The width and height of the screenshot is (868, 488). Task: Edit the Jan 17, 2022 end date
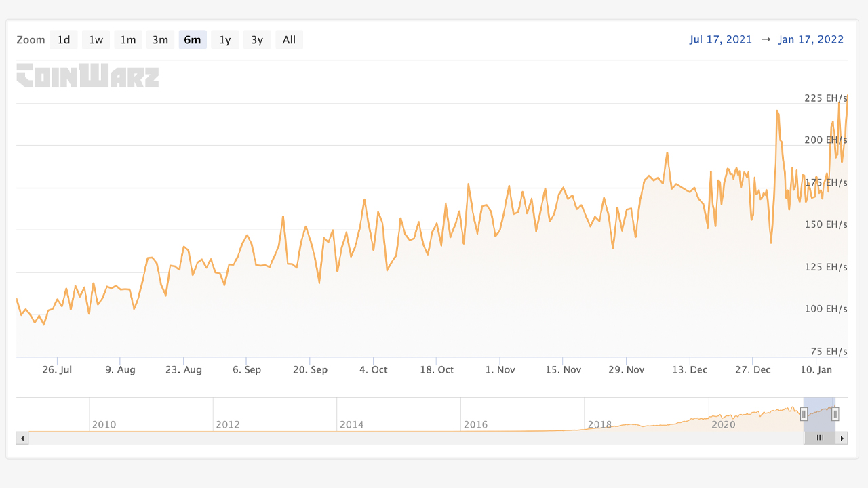[811, 39]
